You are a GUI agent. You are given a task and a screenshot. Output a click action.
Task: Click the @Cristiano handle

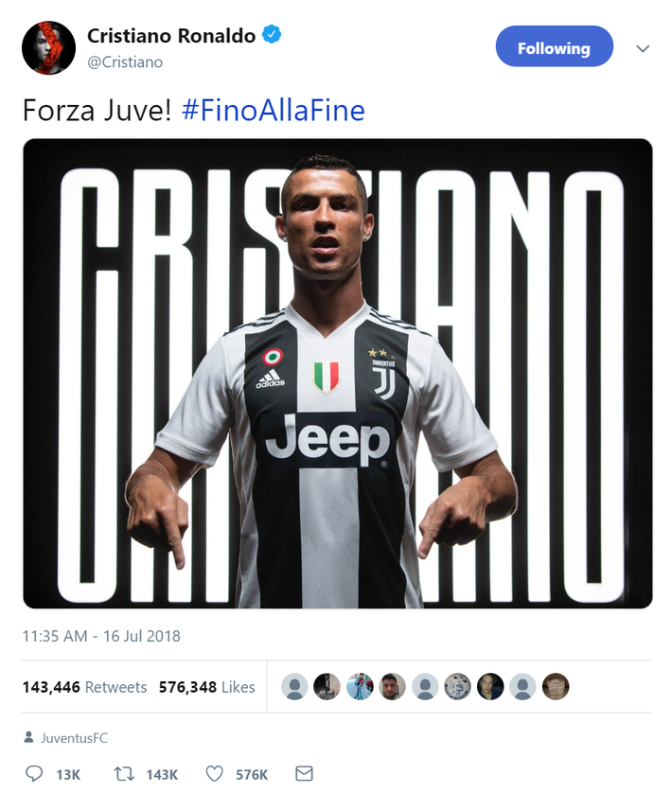(x=125, y=62)
